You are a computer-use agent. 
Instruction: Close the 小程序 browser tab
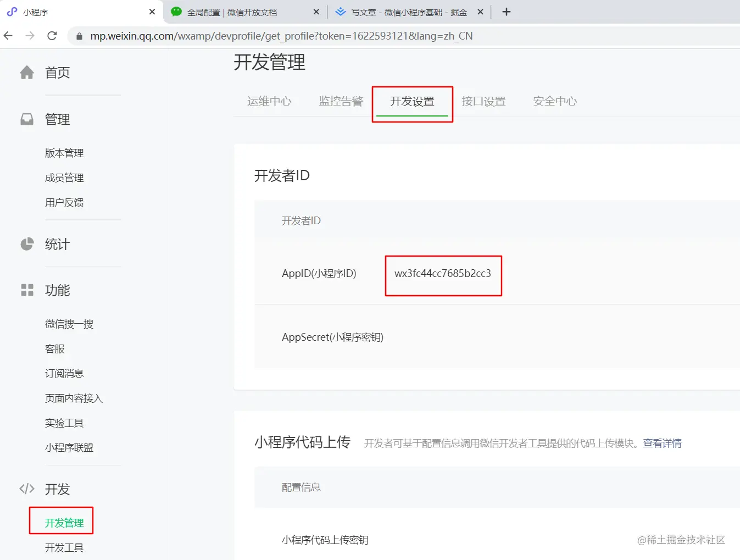coord(152,12)
